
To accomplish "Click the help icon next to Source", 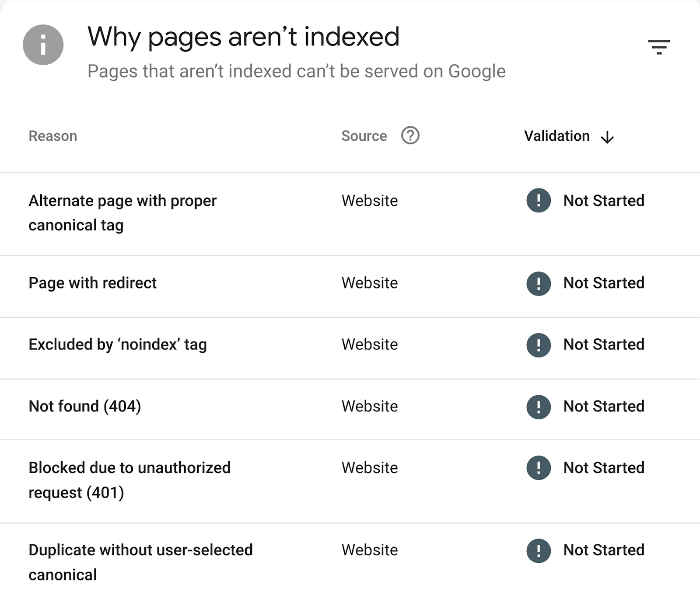I will [409, 136].
